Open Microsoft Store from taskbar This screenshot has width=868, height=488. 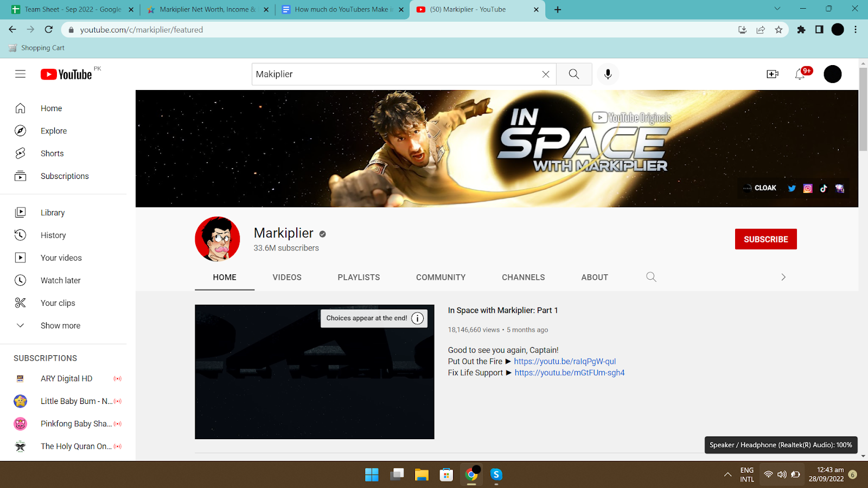[x=446, y=475]
